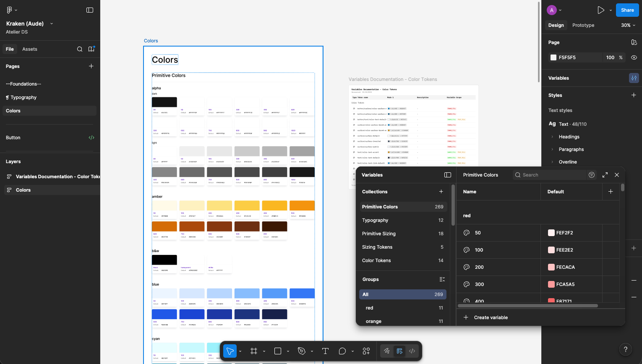Viewport: 642px width, 364px height.
Task: Click the search icon in left panel
Action: point(80,49)
